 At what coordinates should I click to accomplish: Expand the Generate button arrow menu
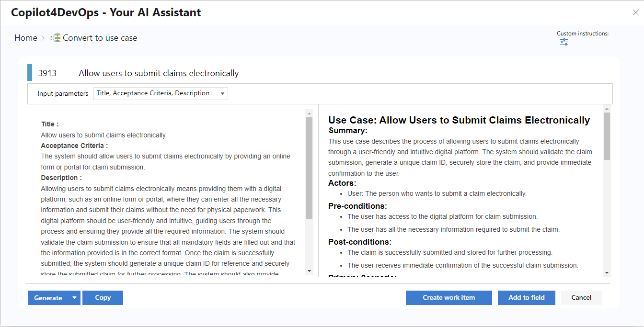[74, 298]
